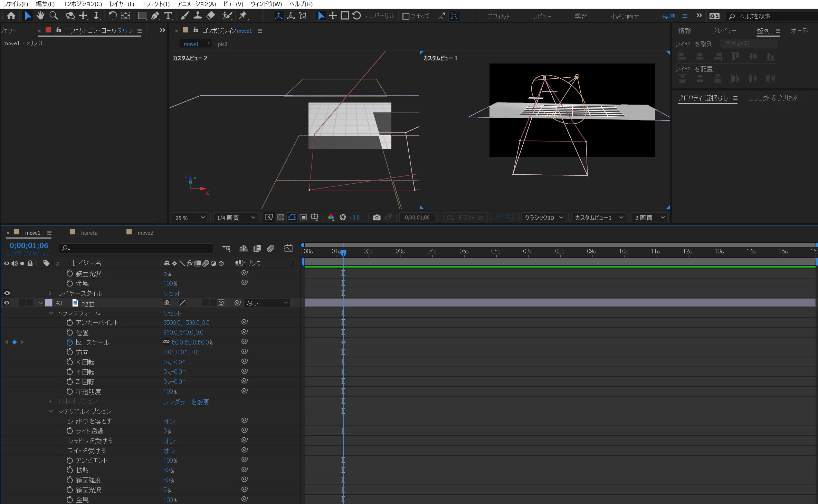818x504 pixels.
Task: Enable the スナップ checkbox
Action: pos(406,16)
